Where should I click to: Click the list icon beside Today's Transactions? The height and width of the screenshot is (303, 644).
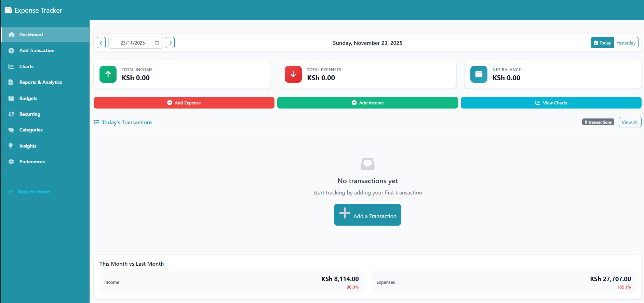(96, 122)
